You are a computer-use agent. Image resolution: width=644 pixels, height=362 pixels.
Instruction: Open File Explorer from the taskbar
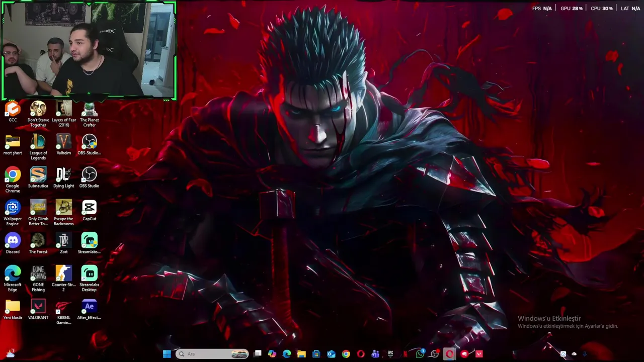301,354
